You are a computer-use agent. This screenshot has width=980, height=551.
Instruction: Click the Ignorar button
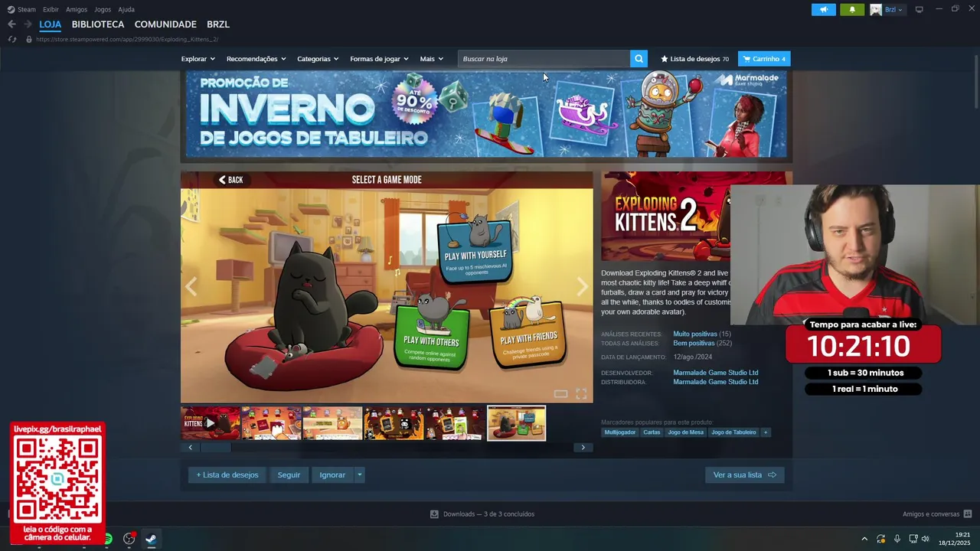click(332, 475)
